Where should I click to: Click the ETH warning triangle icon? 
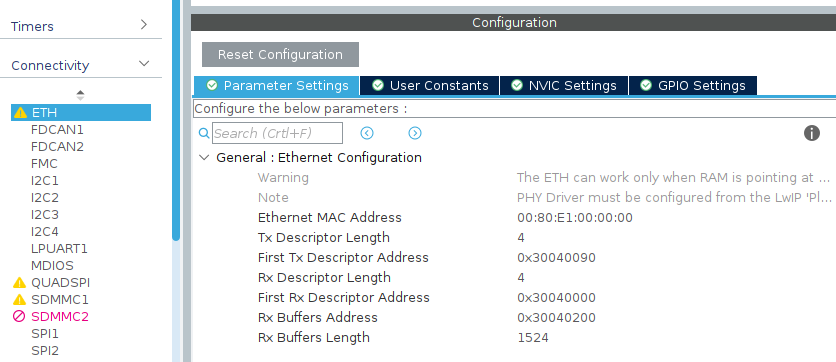20,112
